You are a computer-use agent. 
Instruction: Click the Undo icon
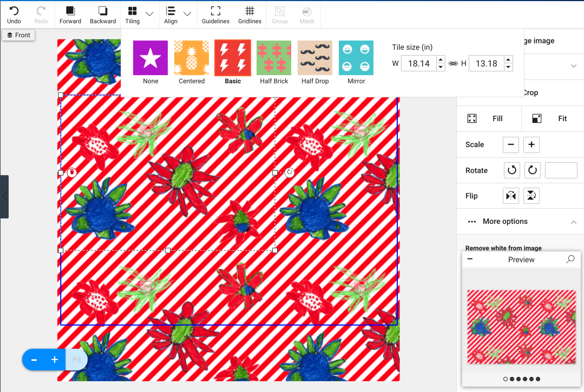14,11
